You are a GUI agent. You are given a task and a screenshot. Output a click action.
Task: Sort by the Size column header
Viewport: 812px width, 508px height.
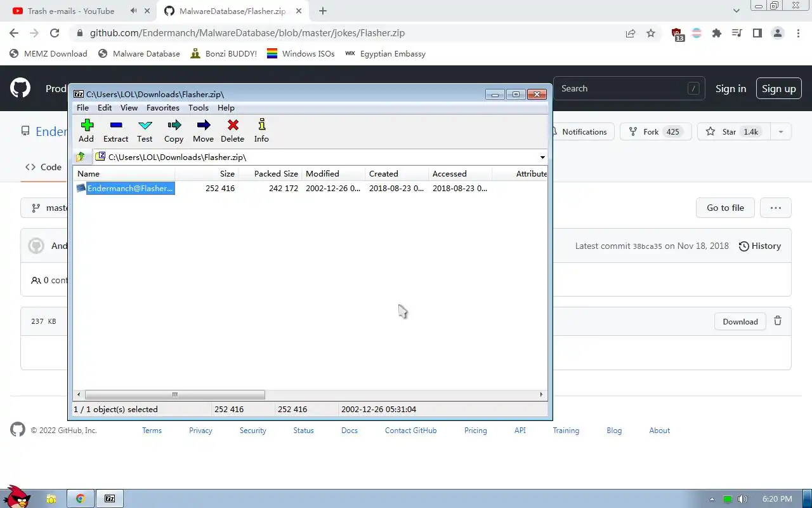(207, 173)
